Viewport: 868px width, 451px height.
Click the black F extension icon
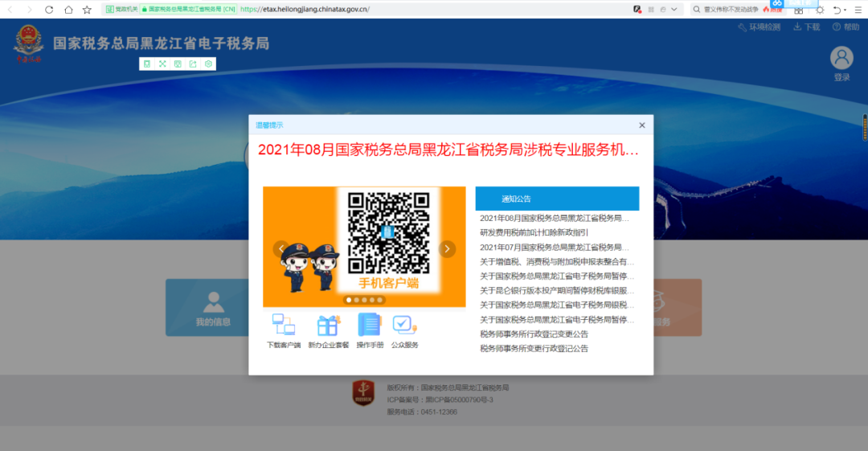(637, 10)
